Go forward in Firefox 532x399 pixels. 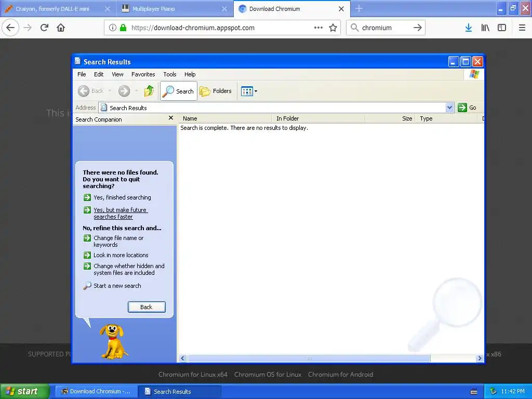click(x=28, y=28)
